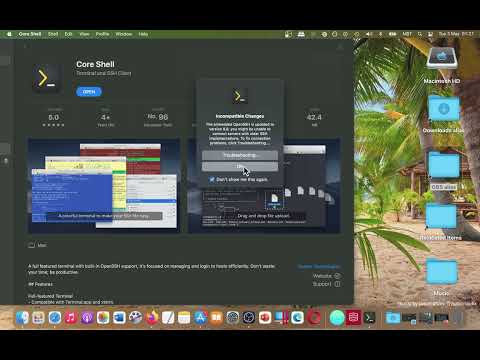The width and height of the screenshot is (480, 360).
Task: Open the Help menu
Action: (143, 34)
